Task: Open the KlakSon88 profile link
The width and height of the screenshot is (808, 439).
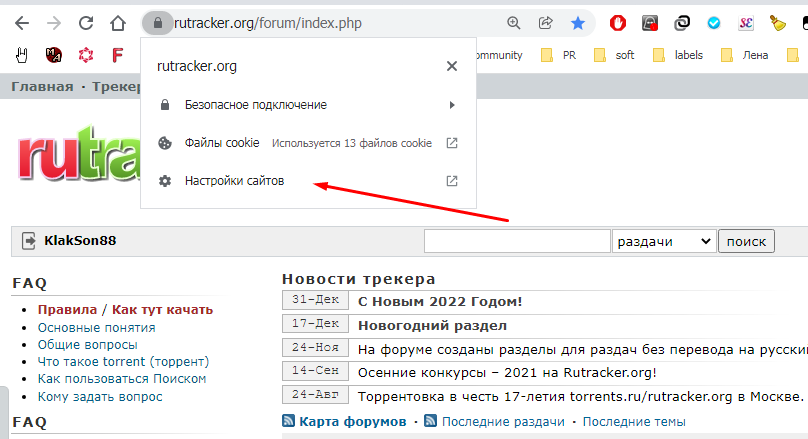Action: pyautogui.click(x=80, y=241)
